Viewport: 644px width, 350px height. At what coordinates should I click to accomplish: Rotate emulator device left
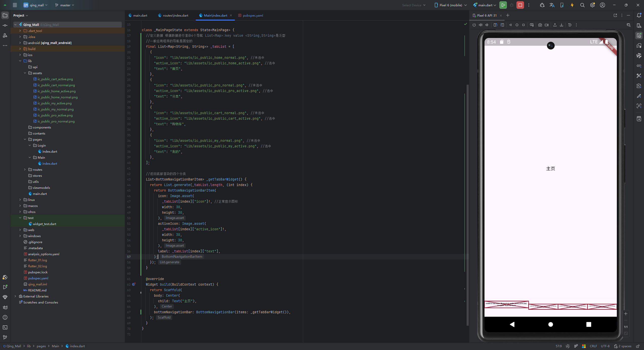click(x=495, y=25)
